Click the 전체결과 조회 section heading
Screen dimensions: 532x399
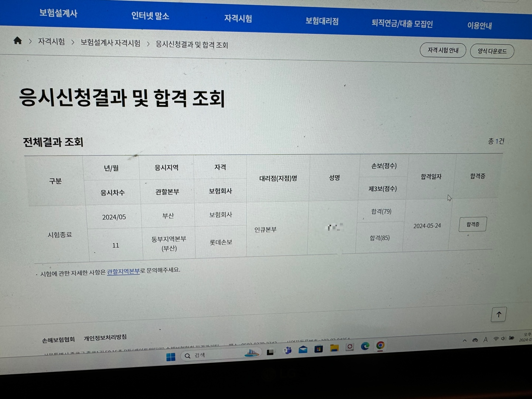(x=53, y=142)
